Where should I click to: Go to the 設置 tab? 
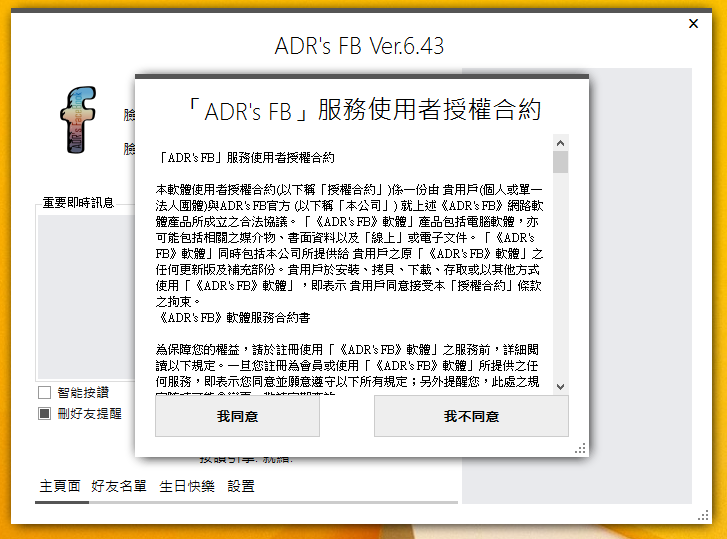point(241,486)
